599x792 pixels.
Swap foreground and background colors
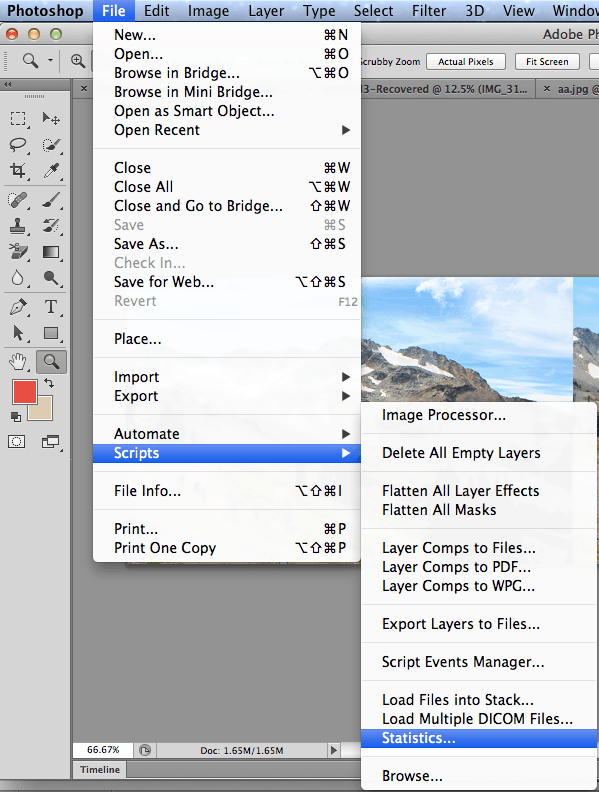49,384
